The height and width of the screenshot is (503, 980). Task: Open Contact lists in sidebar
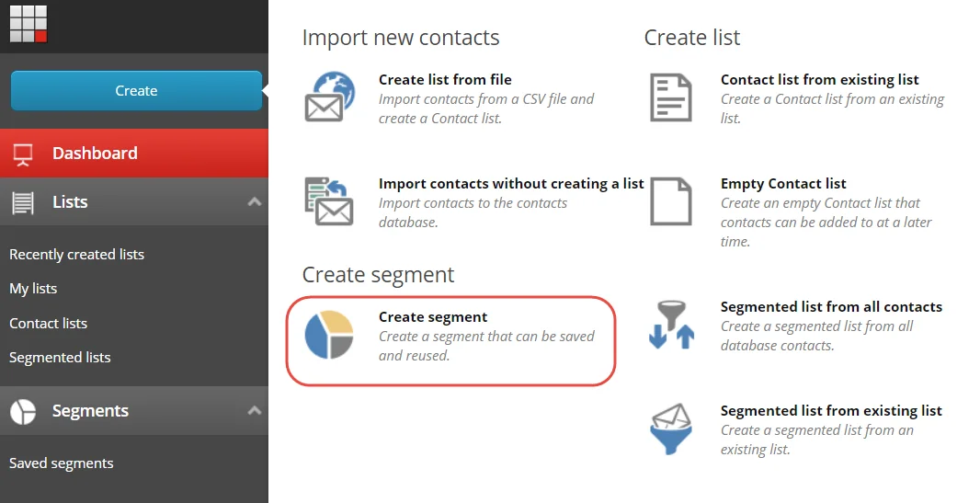[x=48, y=323]
